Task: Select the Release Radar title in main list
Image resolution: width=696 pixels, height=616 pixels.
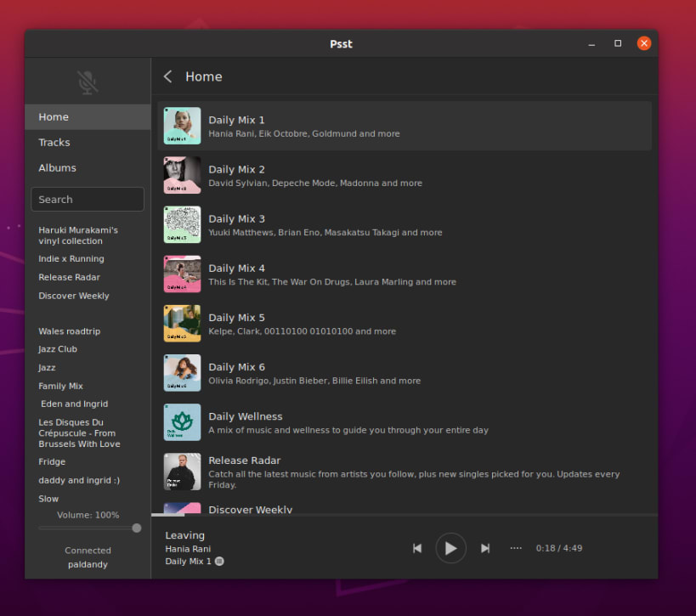Action: click(x=244, y=461)
